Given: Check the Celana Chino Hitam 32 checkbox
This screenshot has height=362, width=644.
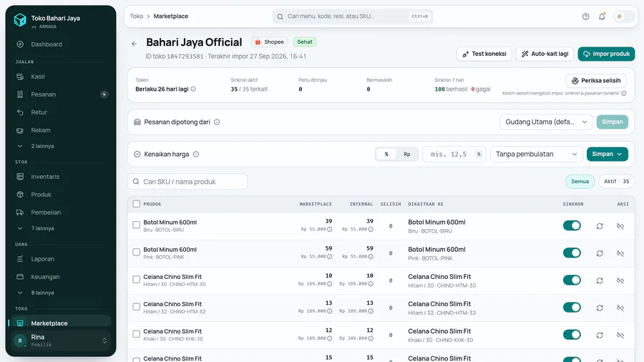Looking at the screenshot, I should tap(137, 307).
